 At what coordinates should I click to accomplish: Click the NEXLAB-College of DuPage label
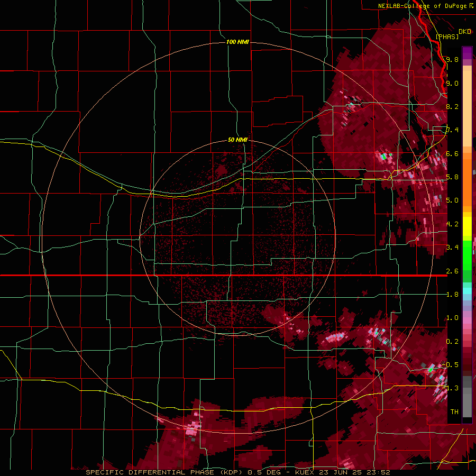[x=422, y=6]
